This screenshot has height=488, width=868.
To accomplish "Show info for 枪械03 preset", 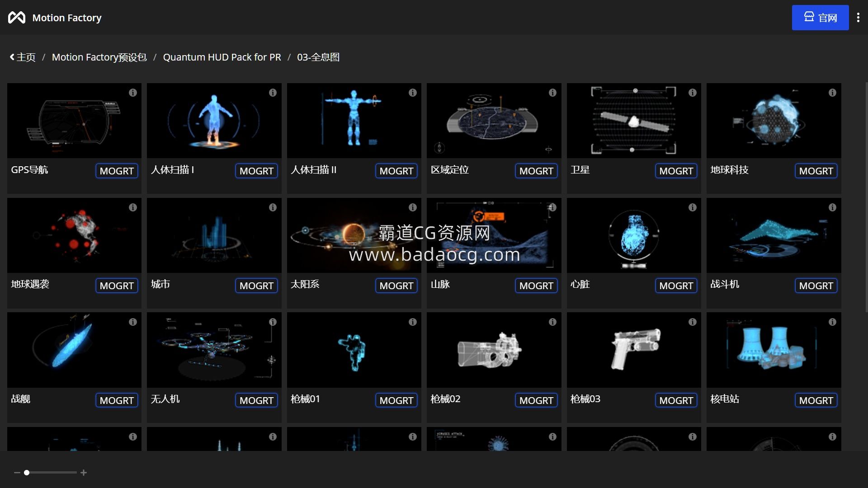I will coord(692,322).
